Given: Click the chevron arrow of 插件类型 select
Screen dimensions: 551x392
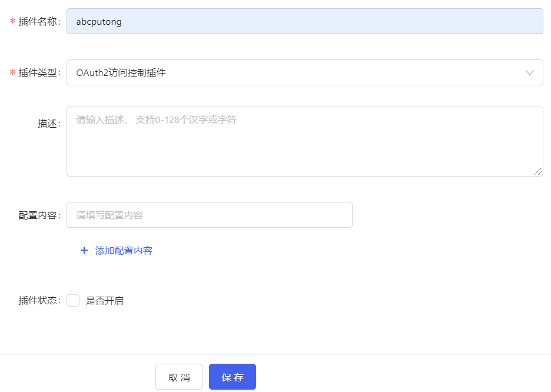Looking at the screenshot, I should pos(530,73).
